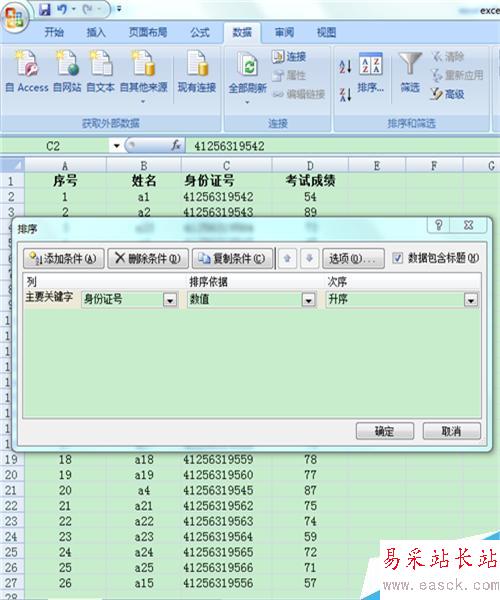
Task: Select cell with text 身份证号
Action: (226, 181)
